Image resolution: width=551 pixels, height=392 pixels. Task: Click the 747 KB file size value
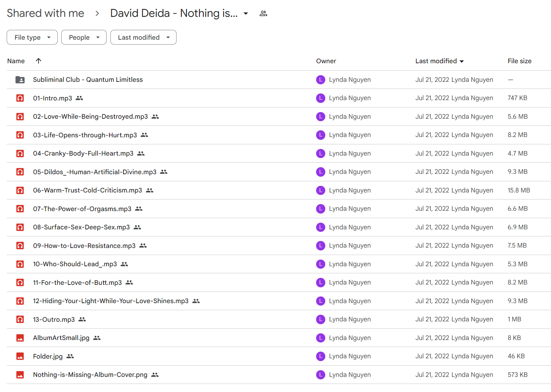tap(517, 98)
